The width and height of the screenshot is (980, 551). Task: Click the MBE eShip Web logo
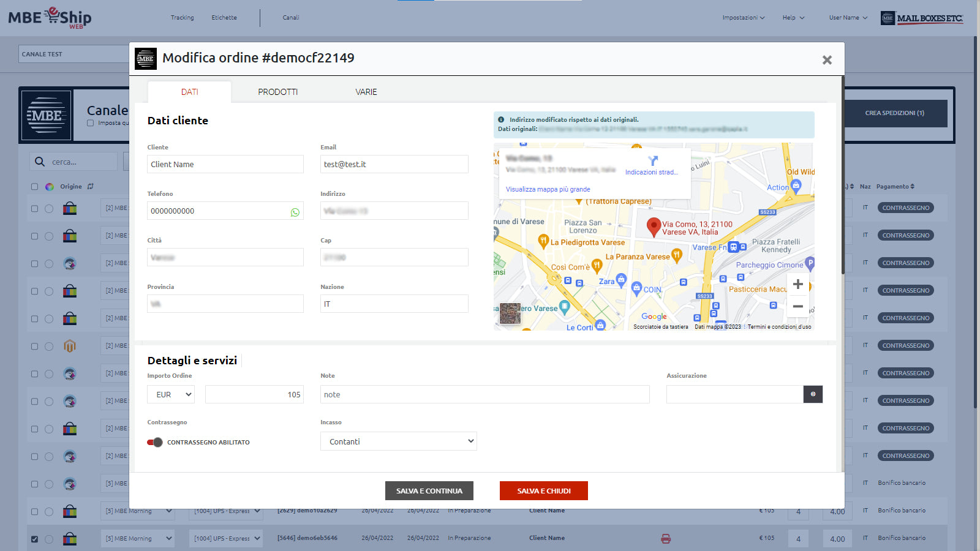(x=50, y=18)
